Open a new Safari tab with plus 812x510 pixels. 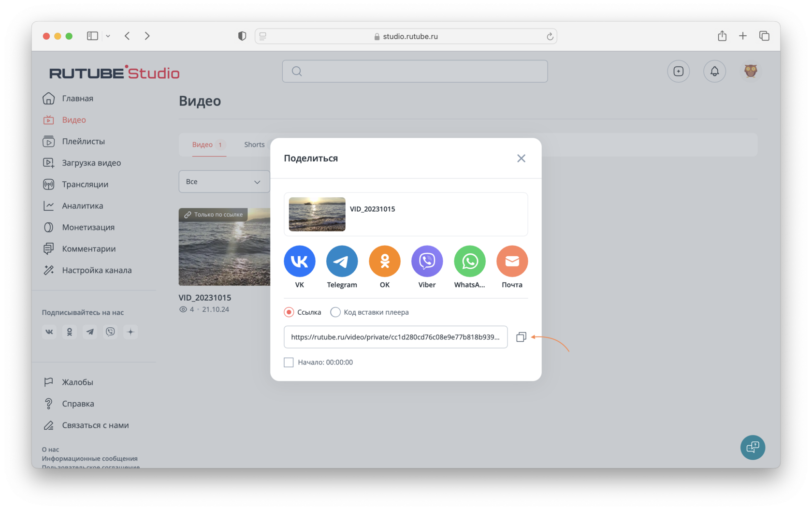pyautogui.click(x=743, y=36)
